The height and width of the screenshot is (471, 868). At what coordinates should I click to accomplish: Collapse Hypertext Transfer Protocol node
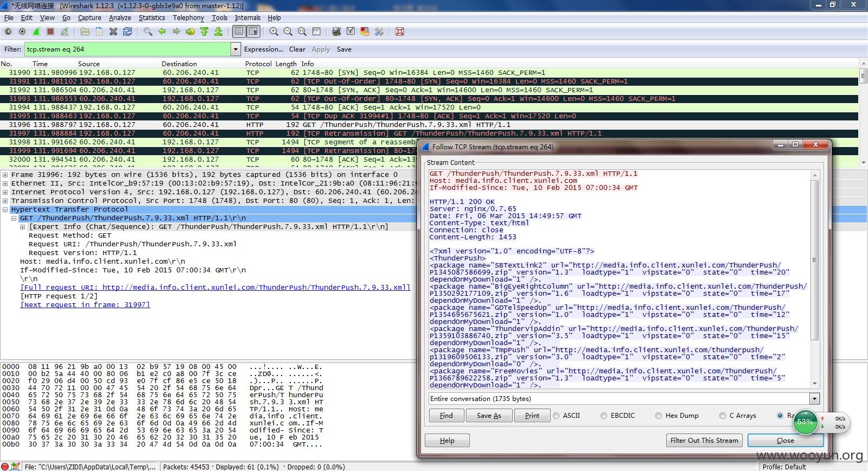5,209
